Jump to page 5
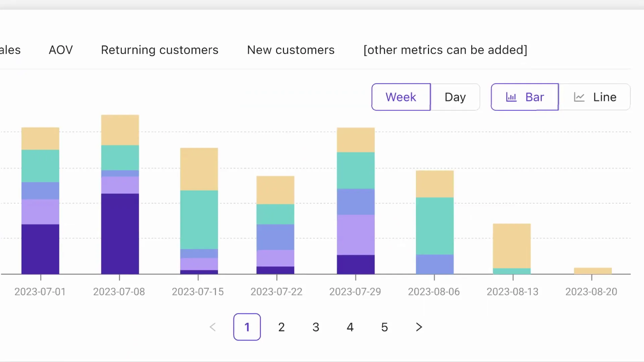Image resolution: width=644 pixels, height=362 pixels. coord(384,327)
